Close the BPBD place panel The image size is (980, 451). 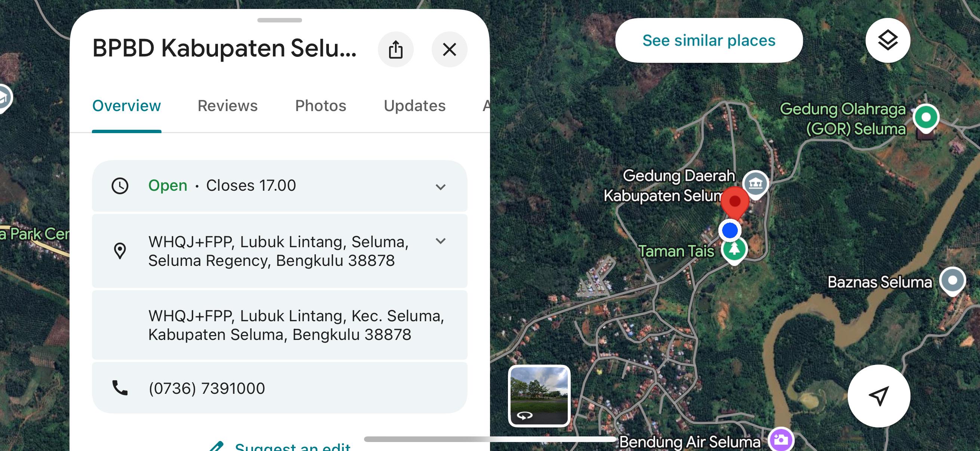tap(449, 49)
